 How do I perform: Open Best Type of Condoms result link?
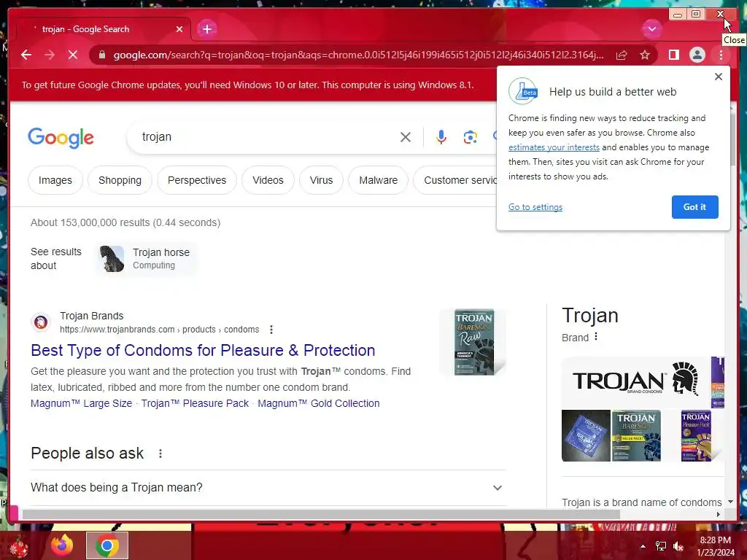tap(203, 351)
